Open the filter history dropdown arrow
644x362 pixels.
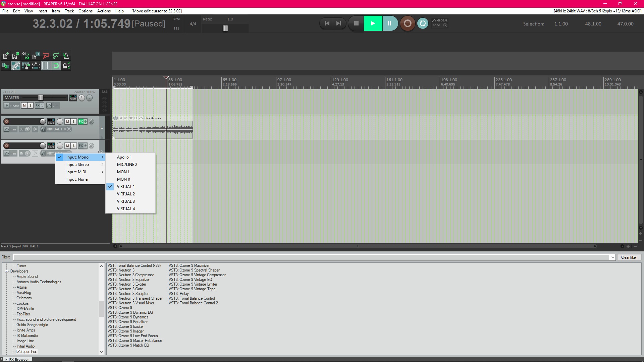[612, 257]
